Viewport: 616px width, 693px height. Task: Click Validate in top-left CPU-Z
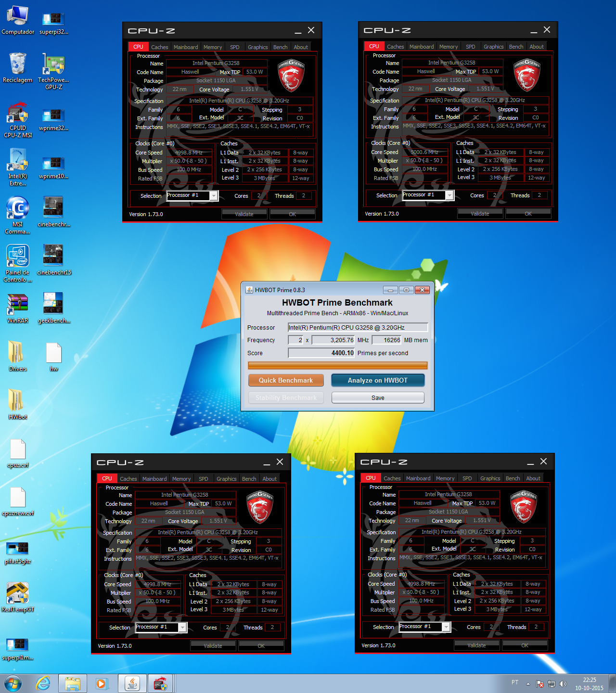[244, 214]
